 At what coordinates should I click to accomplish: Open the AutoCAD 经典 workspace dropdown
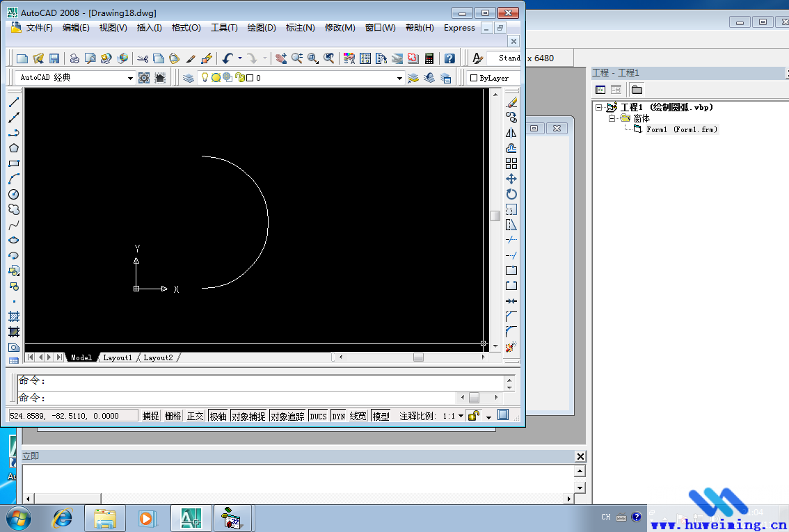[130, 78]
